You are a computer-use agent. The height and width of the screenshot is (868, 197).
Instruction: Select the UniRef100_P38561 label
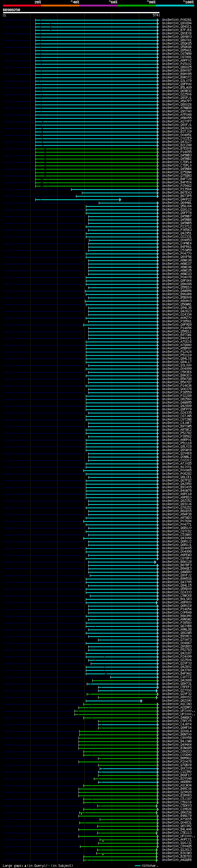click(177, 321)
